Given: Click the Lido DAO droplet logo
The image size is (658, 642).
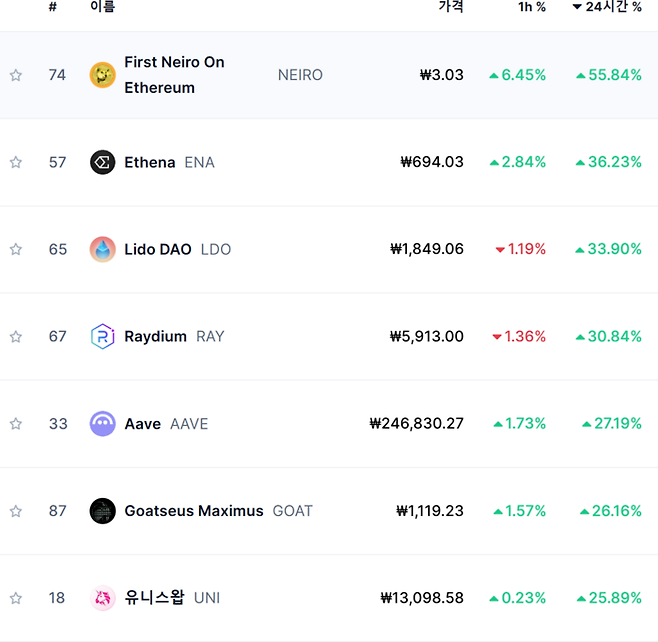Looking at the screenshot, I should [x=102, y=249].
